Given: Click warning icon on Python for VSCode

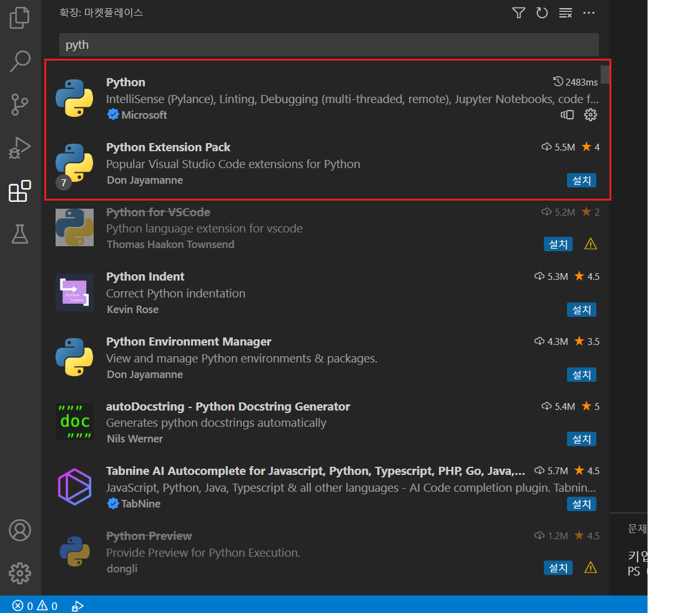Looking at the screenshot, I should tap(590, 244).
